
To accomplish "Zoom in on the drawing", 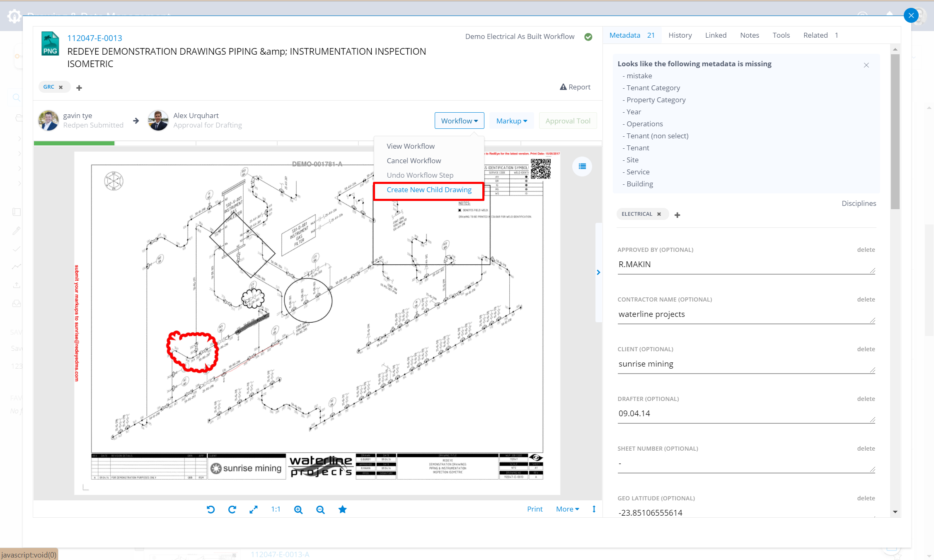I will coord(298,509).
